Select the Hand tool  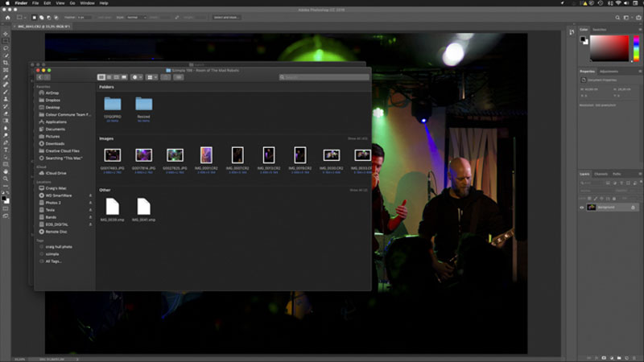click(6, 171)
